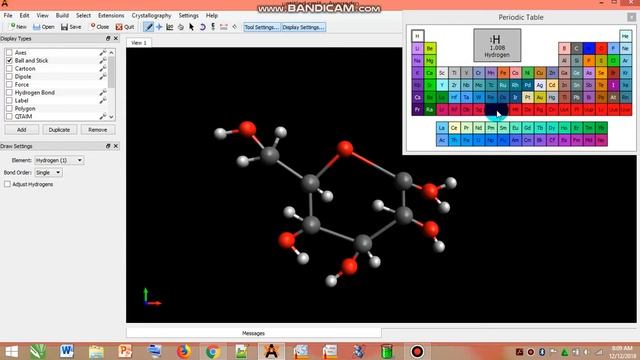Click New file toolbar button
This screenshot has height=360, width=640.
coord(18,27)
